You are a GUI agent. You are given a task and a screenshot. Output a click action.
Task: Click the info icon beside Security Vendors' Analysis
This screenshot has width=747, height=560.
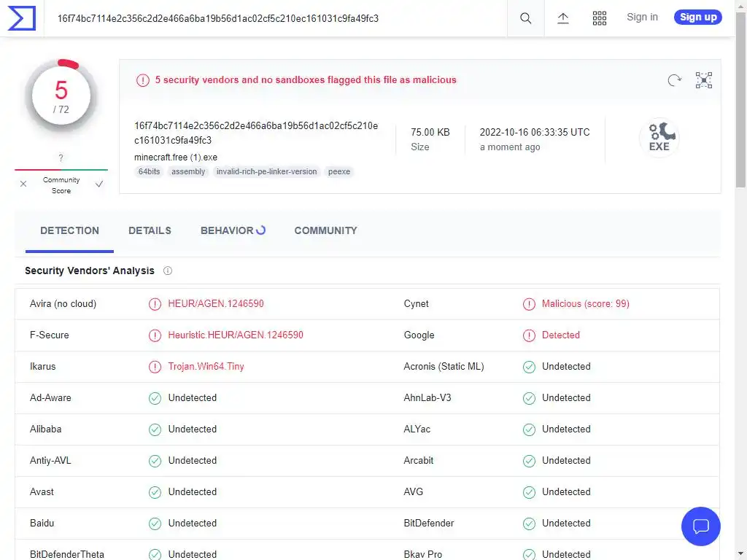coord(168,271)
